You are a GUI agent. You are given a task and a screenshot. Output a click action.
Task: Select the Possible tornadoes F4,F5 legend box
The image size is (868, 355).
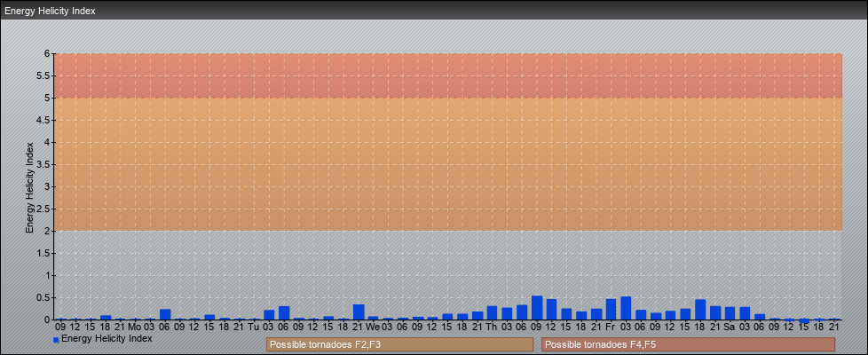[x=688, y=344]
